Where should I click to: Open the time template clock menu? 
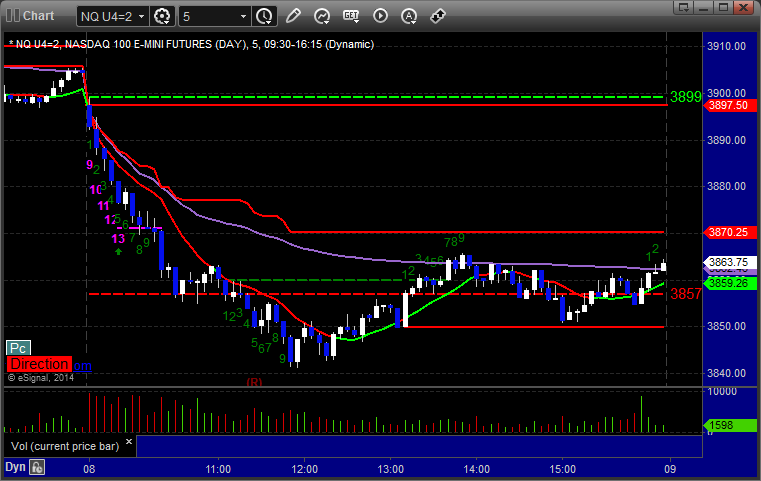[265, 17]
